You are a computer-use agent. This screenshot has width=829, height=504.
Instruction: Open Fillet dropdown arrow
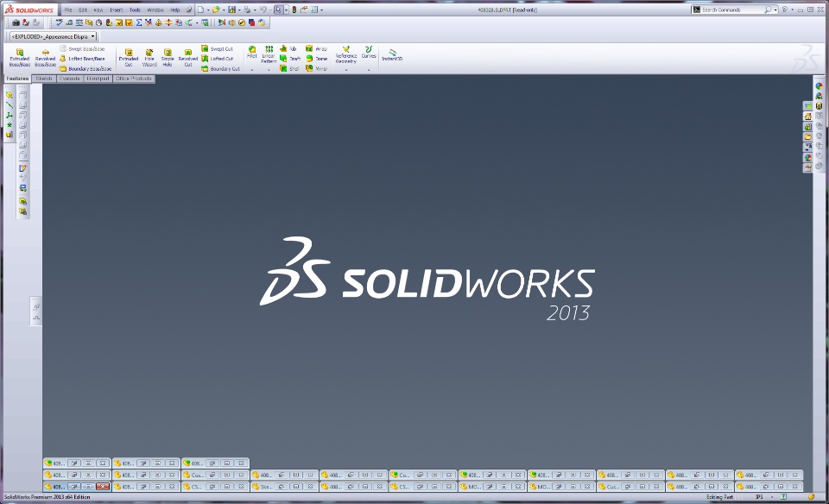point(252,70)
